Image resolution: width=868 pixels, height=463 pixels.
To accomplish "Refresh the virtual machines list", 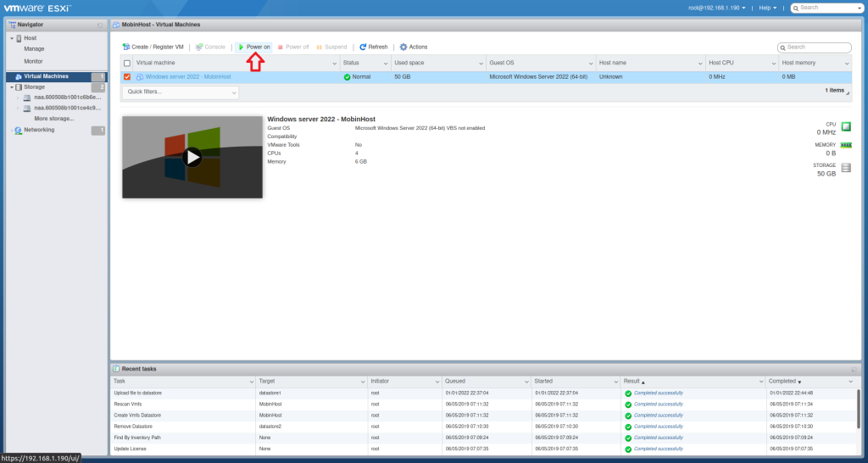I will (374, 47).
